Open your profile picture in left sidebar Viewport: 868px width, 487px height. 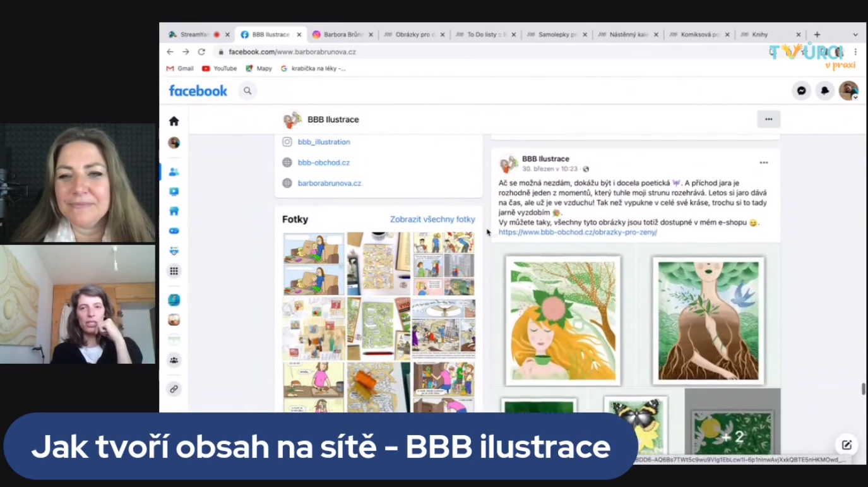(174, 143)
